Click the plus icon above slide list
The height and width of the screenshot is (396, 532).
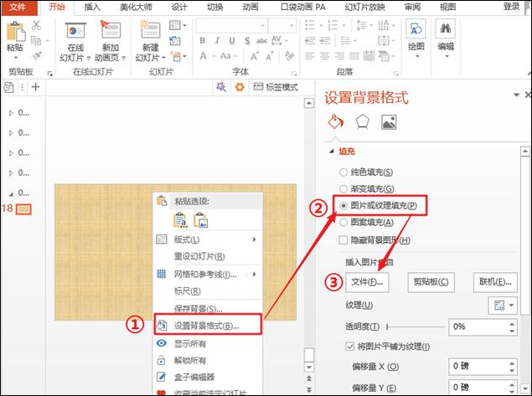(36, 87)
